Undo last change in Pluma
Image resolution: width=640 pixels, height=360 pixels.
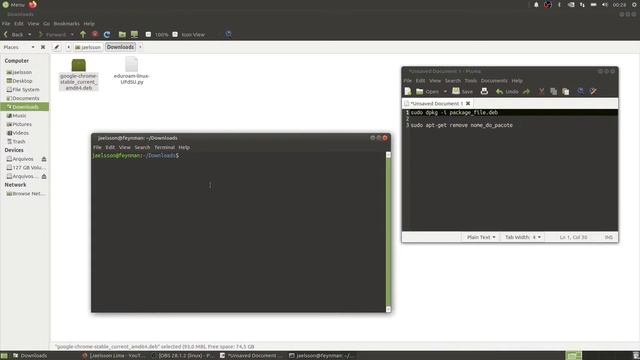point(507,91)
